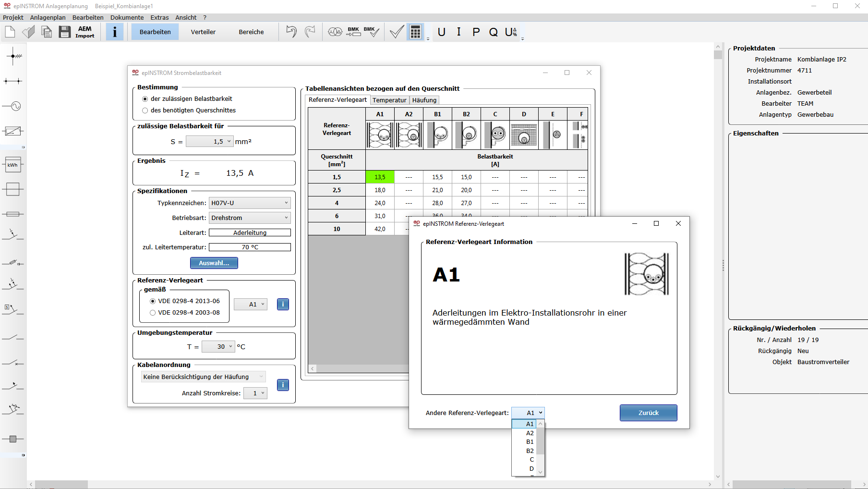Image resolution: width=868 pixels, height=489 pixels.
Task: Select the Q reactive power icon
Action: 493,32
